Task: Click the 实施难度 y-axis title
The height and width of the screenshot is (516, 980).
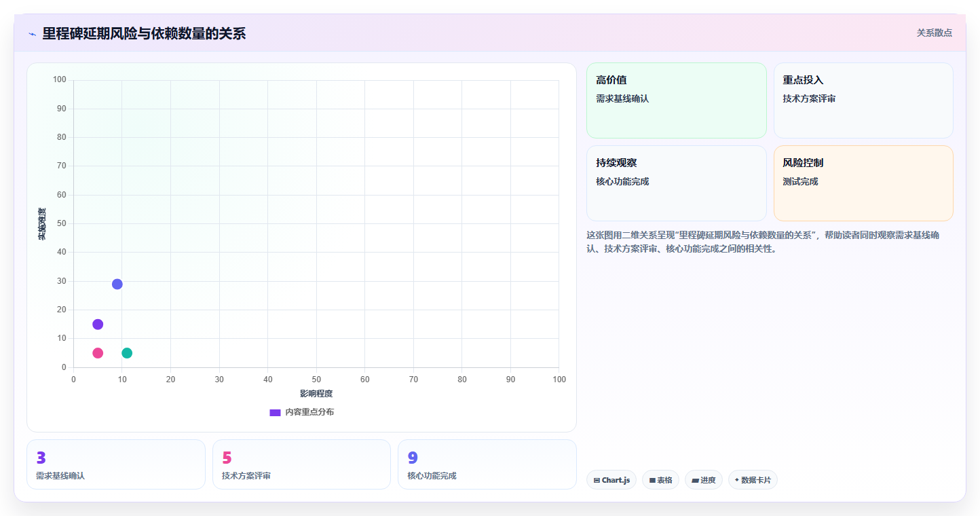Action: (42, 224)
